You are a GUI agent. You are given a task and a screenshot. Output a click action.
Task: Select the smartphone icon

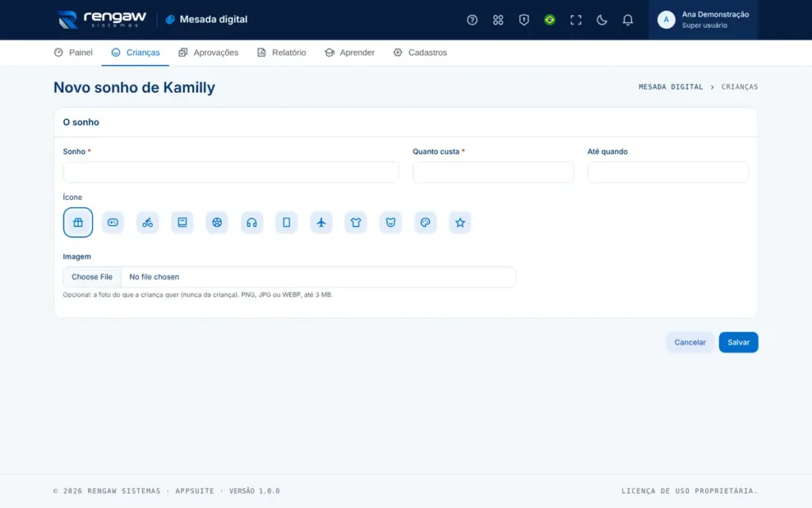point(286,222)
